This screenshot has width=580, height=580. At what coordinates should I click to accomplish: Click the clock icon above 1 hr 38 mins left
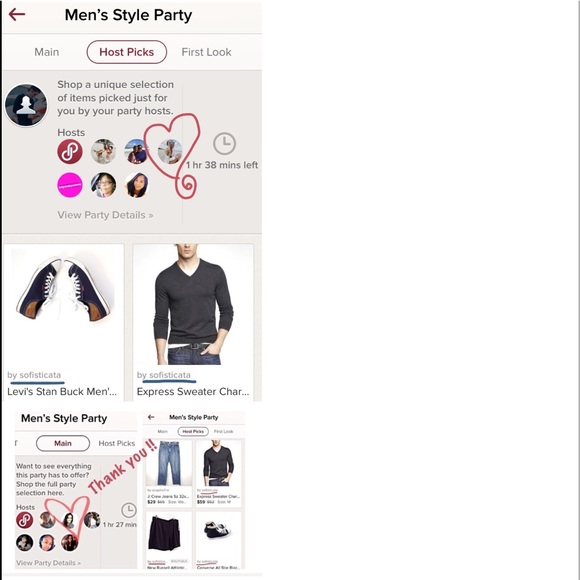click(224, 144)
